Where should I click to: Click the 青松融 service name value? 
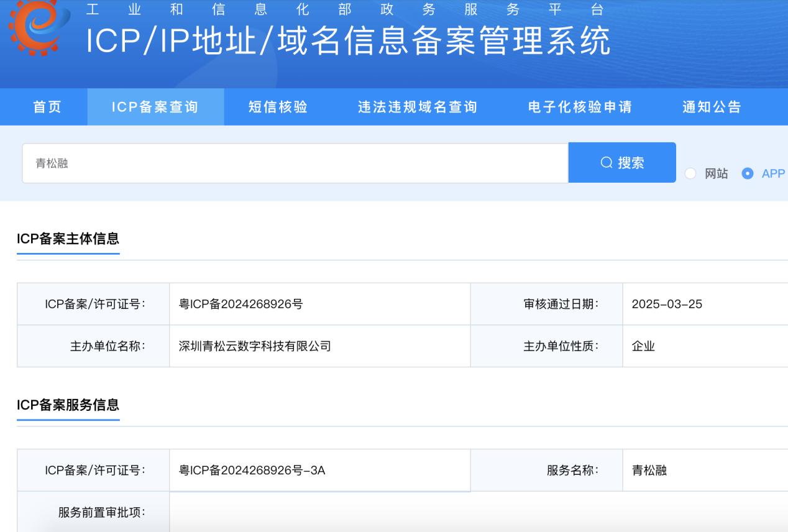click(649, 470)
